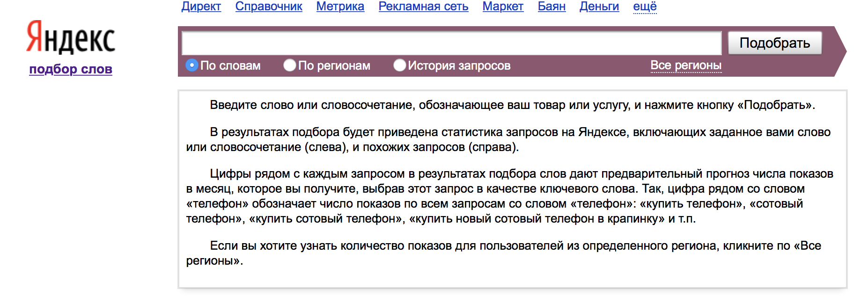Navigate to Рекламная сеть
This screenshot has height=303, width=868.
(x=423, y=7)
